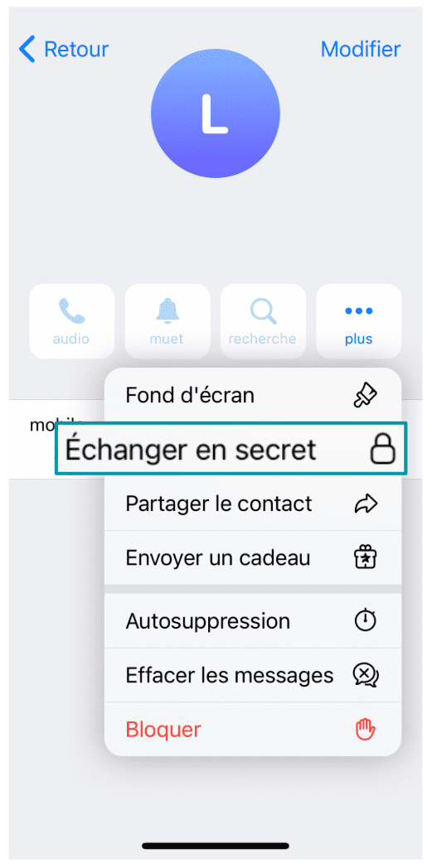The width and height of the screenshot is (432, 868).
Task: Tap Modifier to edit contact
Action: tap(361, 49)
